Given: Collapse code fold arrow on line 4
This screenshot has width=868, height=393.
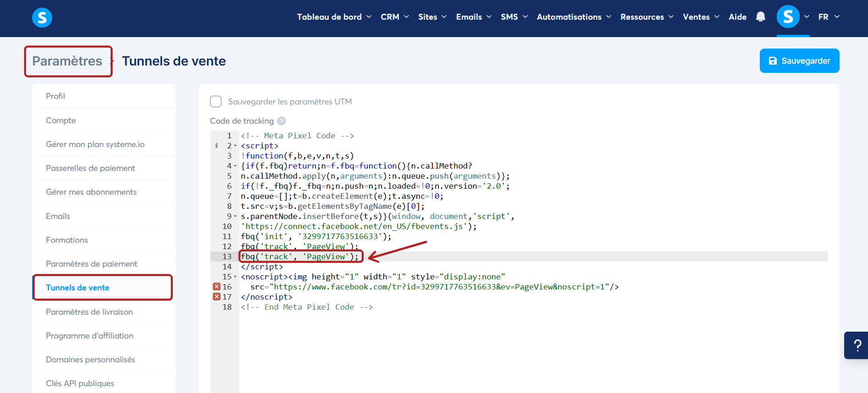Looking at the screenshot, I should coord(236,166).
